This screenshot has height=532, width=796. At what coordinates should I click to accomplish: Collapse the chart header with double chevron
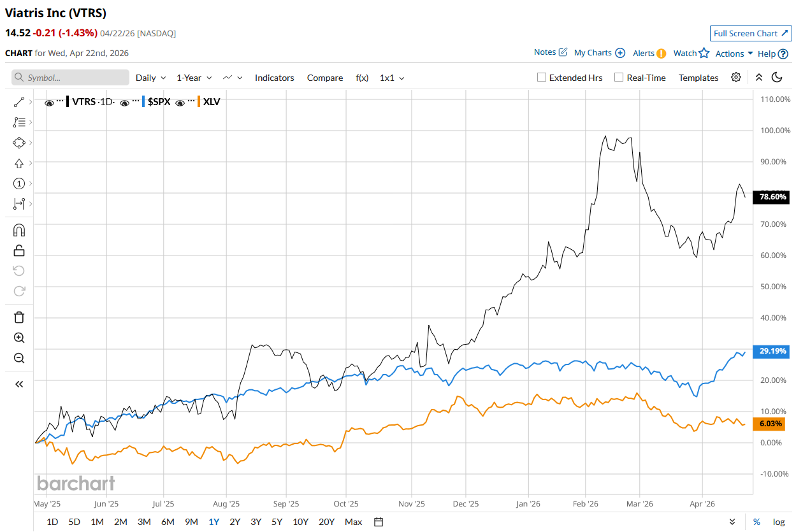coord(758,78)
